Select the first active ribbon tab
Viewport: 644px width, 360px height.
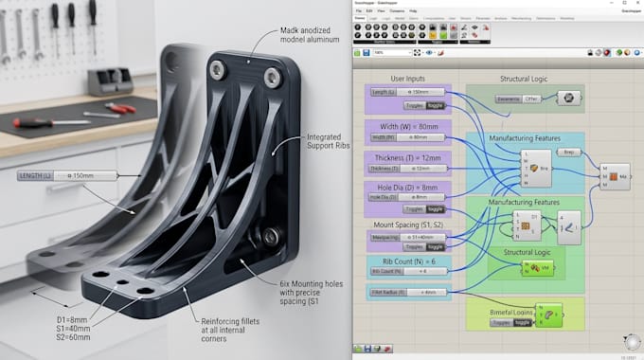tap(360, 19)
